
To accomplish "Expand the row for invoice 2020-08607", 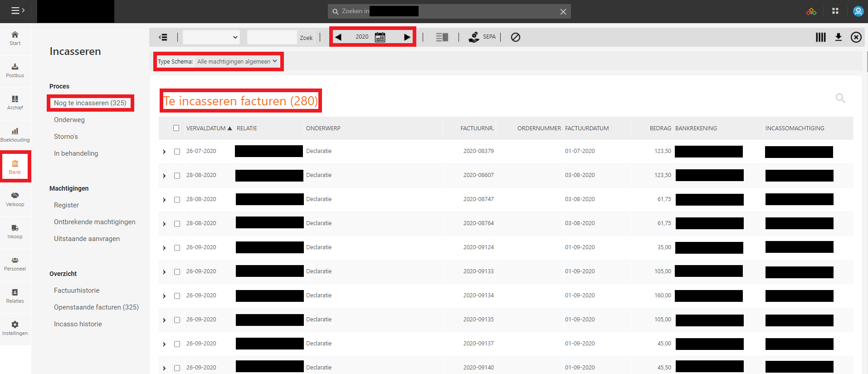I will [164, 176].
